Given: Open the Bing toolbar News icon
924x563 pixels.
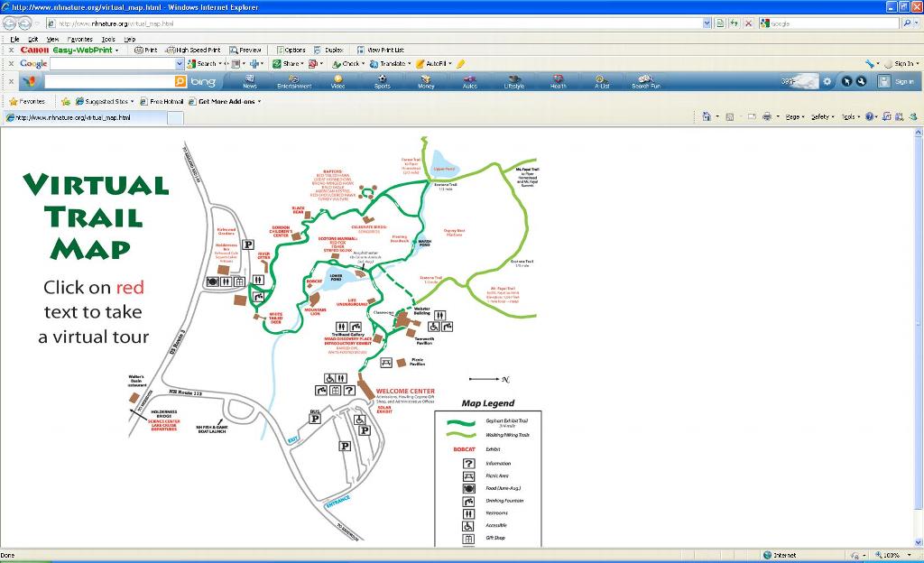Looking at the screenshot, I should tap(249, 81).
